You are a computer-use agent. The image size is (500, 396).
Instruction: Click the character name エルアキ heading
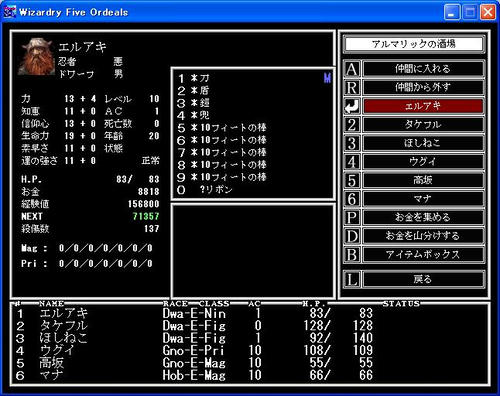click(x=82, y=47)
